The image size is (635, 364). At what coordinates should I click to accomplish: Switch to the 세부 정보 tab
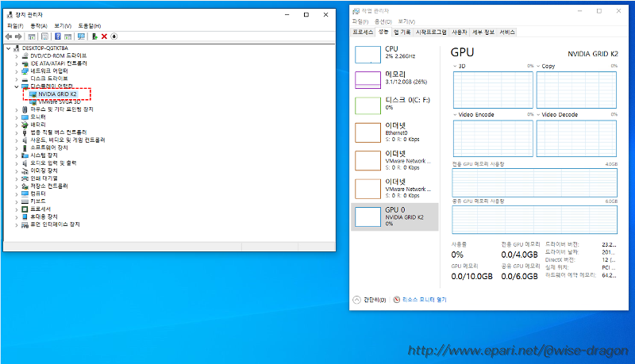pos(483,33)
